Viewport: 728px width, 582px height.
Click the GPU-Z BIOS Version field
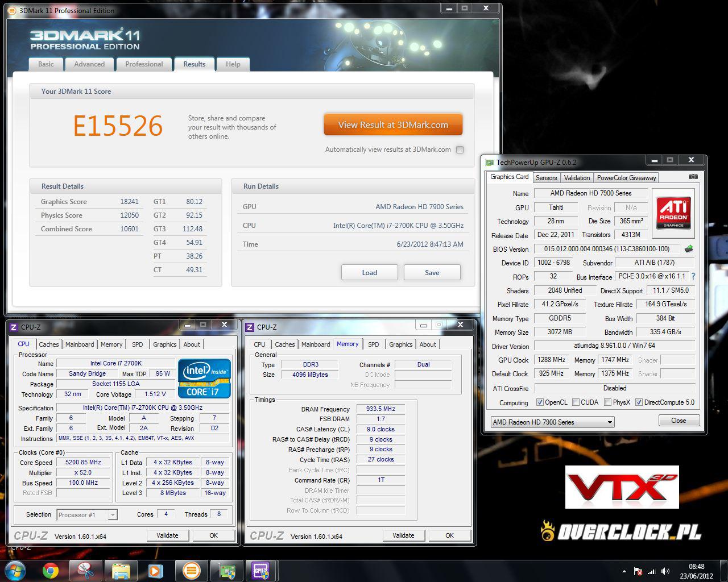[607, 249]
